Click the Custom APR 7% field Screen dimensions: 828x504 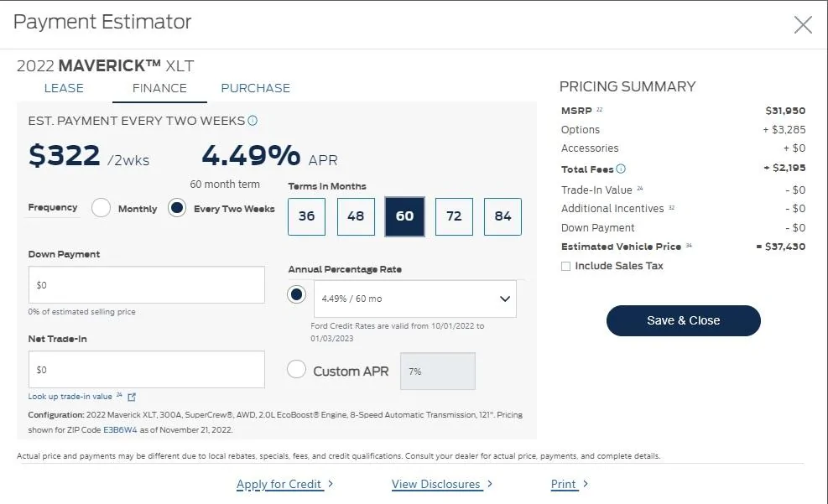[x=438, y=372]
